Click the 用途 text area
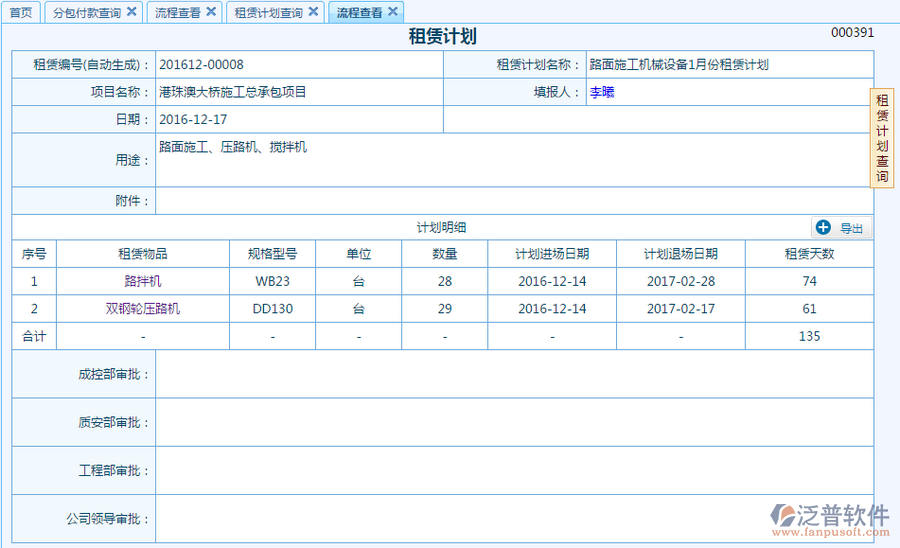The image size is (900, 548). (514, 160)
